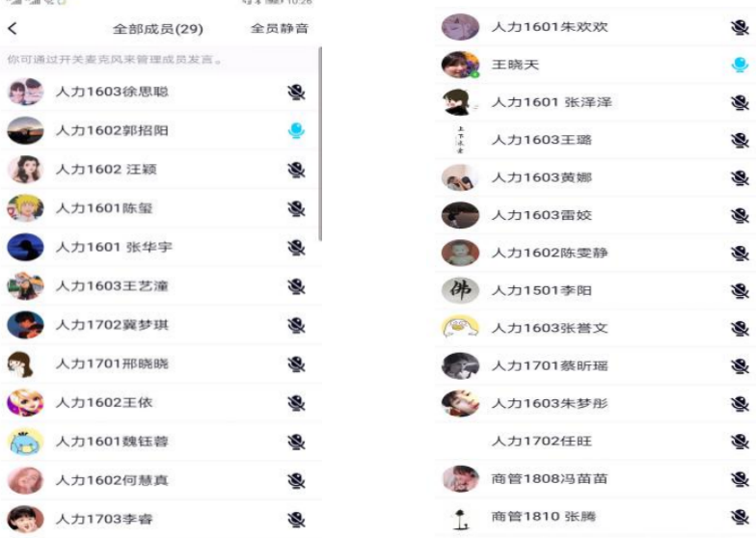Open the 佛 avatar of 李阳
The image size is (756, 538).
(461, 290)
